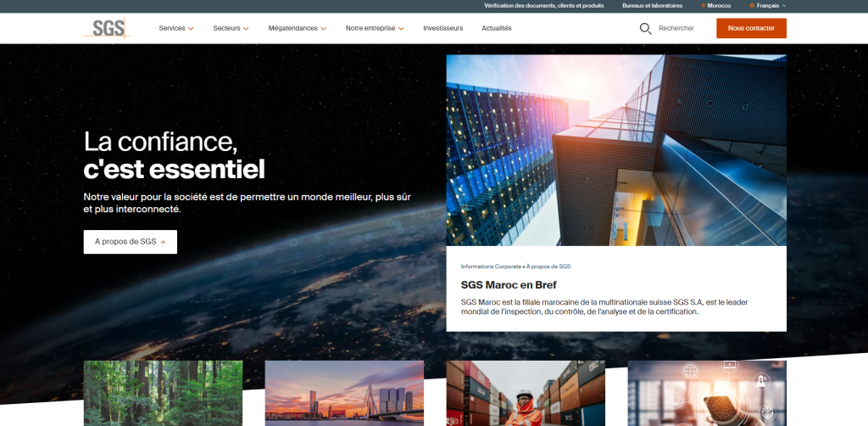Image resolution: width=868 pixels, height=426 pixels.
Task: Click the Rechercher search field
Action: click(676, 28)
